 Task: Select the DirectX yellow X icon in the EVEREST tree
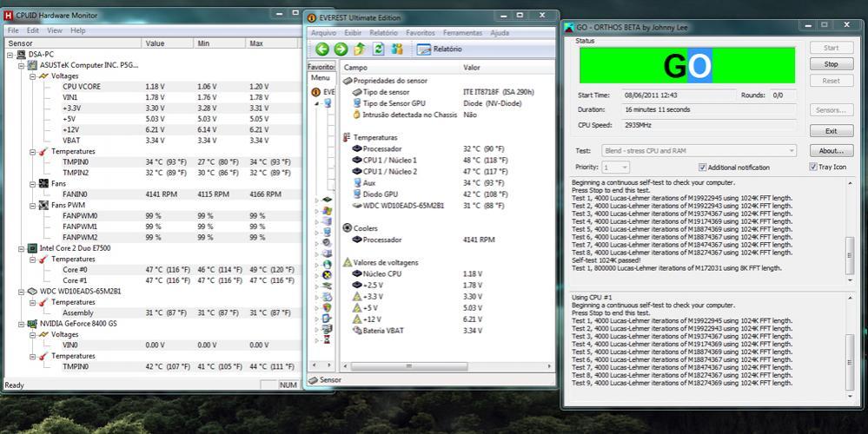(x=327, y=275)
